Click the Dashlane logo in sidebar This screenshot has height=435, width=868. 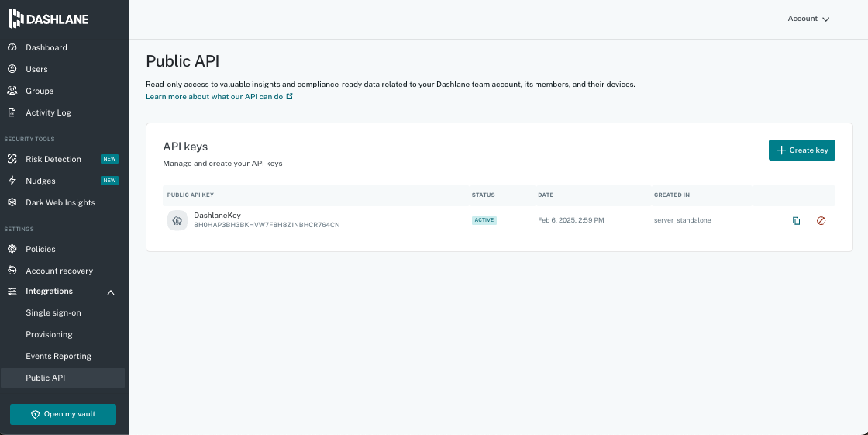pos(49,17)
